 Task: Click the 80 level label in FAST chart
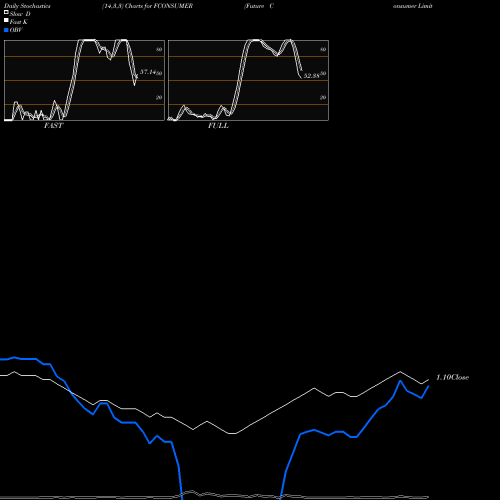(x=159, y=49)
